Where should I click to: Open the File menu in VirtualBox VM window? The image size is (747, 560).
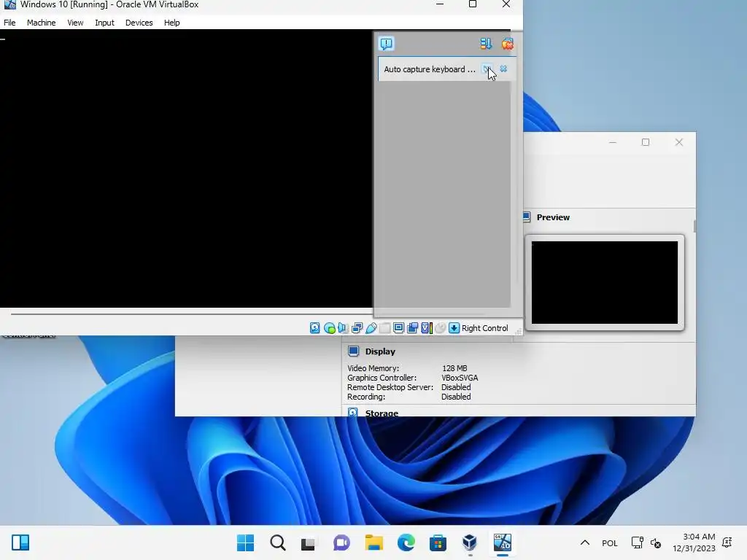point(9,23)
